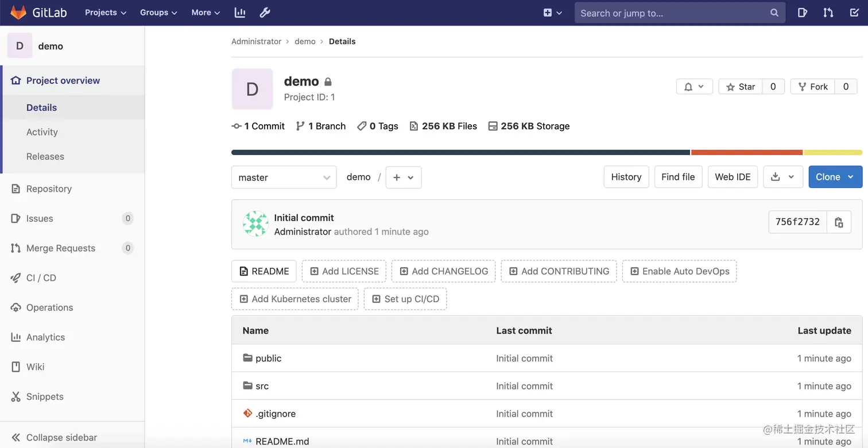The width and height of the screenshot is (868, 448).
Task: Click the GitLab fox logo
Action: (18, 13)
